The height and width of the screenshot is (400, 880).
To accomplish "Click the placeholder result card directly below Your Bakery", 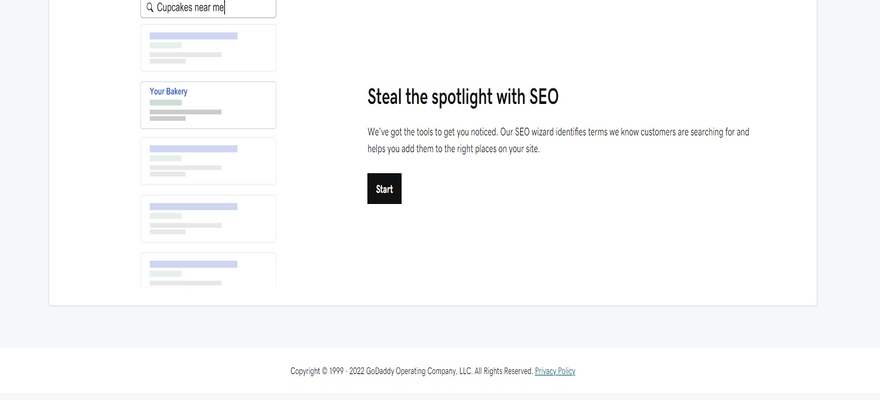I will point(208,161).
